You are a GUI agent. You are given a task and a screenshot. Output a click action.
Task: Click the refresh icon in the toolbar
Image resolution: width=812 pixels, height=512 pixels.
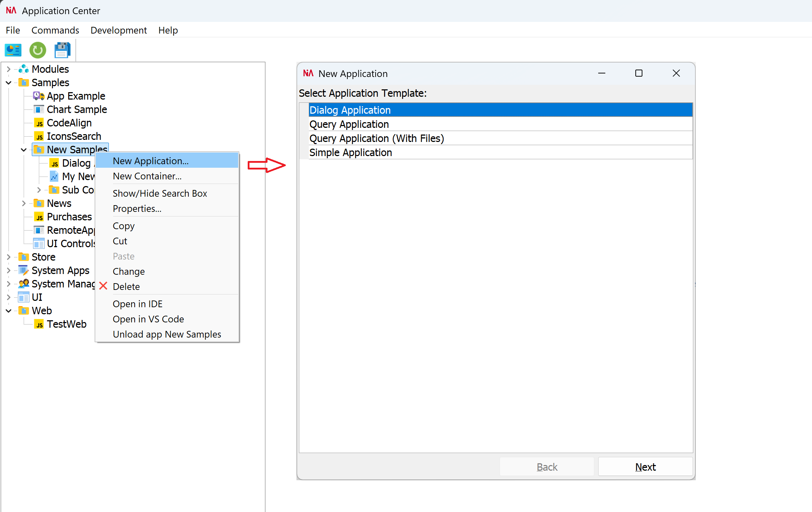click(x=37, y=50)
